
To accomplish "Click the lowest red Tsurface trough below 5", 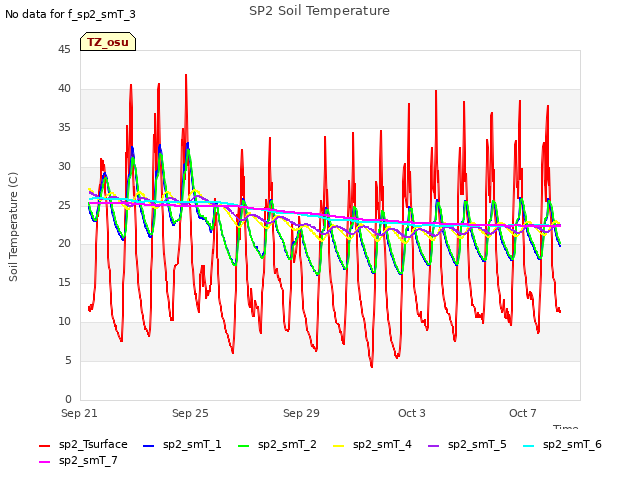I will click(371, 366).
